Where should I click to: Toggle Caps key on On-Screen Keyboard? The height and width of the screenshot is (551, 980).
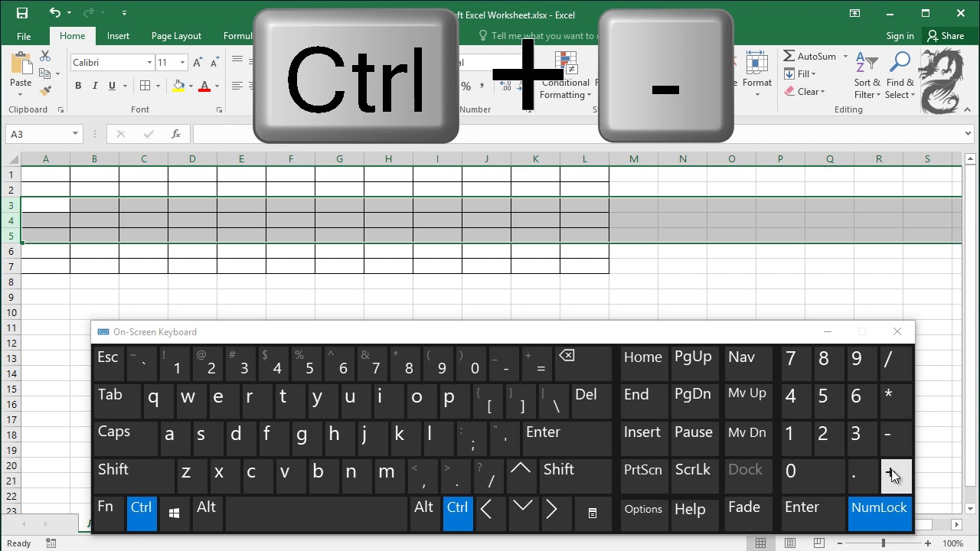[x=126, y=439]
